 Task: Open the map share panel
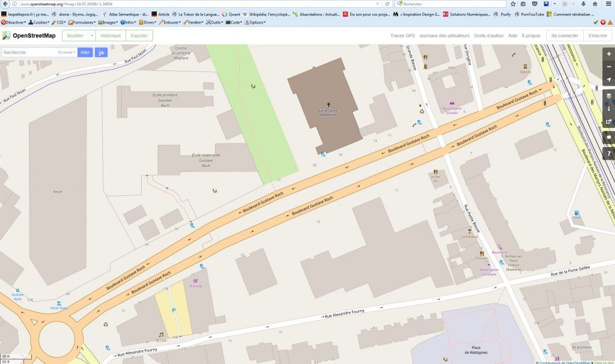point(608,123)
